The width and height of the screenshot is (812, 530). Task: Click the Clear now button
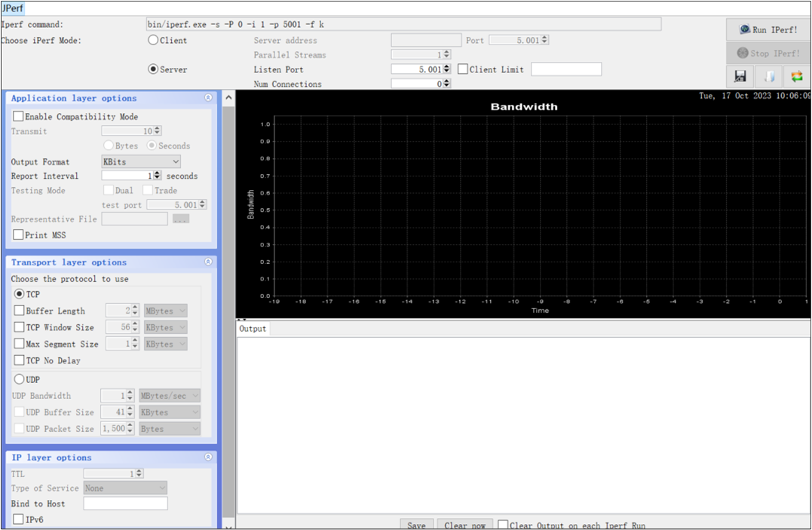(464, 524)
